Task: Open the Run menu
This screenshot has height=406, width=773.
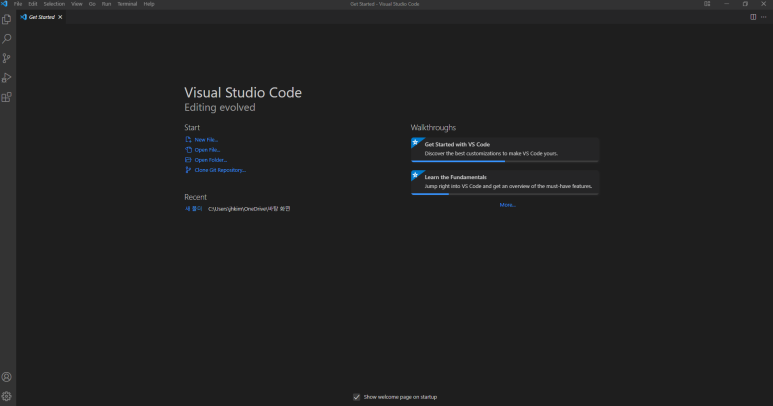Action: click(x=106, y=4)
